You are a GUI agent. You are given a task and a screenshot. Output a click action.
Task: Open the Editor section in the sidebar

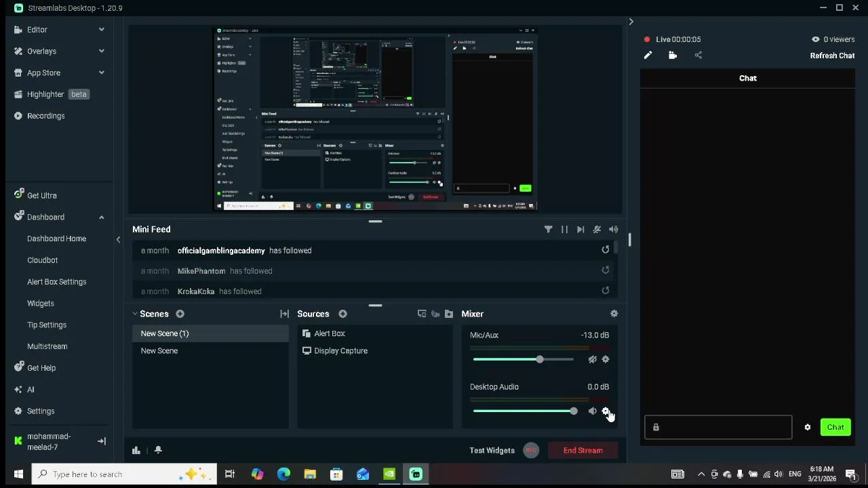click(x=37, y=30)
